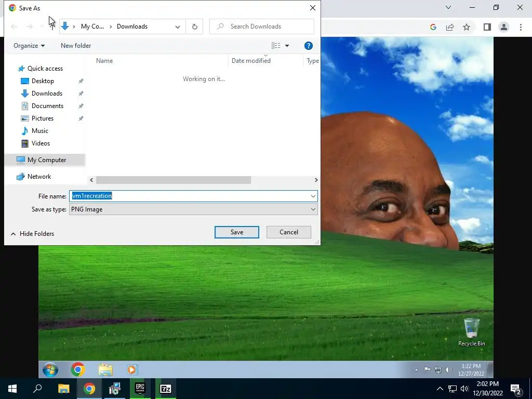Click the VM tray show hidden icons arrow
Image resolution: width=532 pixels, height=399 pixels.
[416, 370]
